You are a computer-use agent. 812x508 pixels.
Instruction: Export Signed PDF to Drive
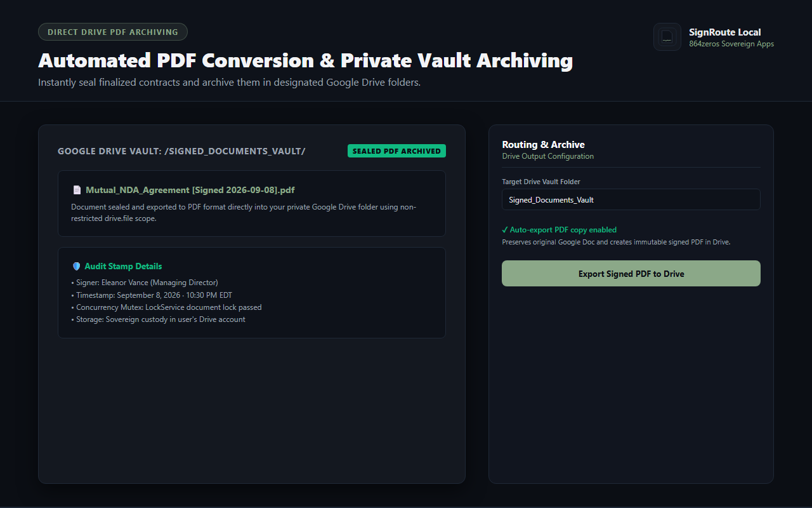pos(631,274)
